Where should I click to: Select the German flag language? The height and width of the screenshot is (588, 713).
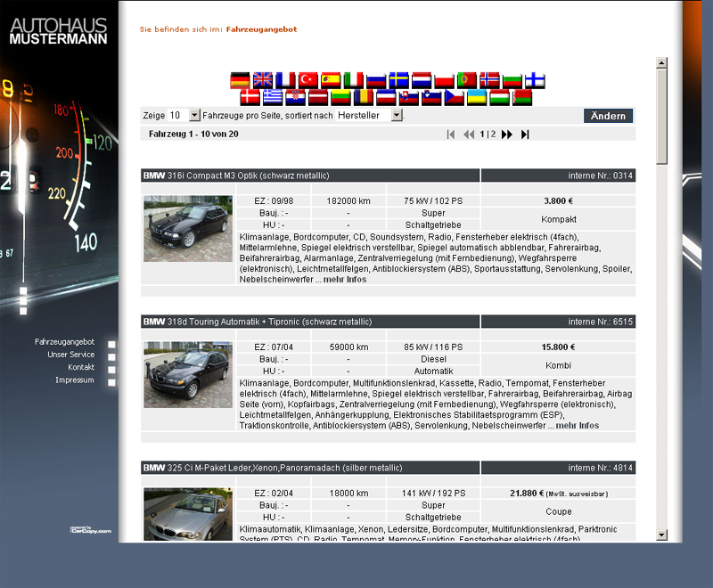coord(240,80)
